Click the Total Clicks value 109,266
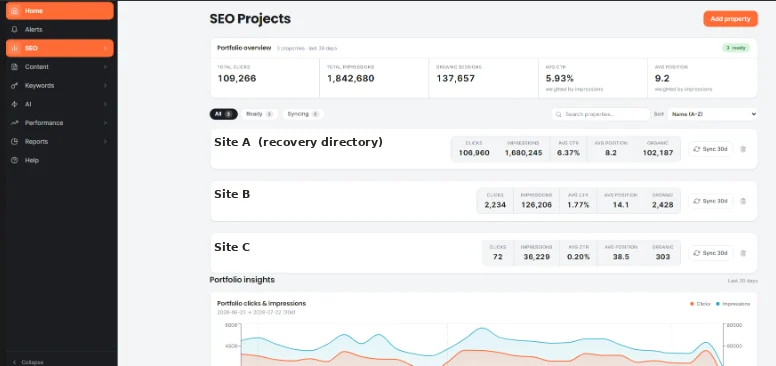Screen dimensions: 776x366 pyautogui.click(x=237, y=78)
